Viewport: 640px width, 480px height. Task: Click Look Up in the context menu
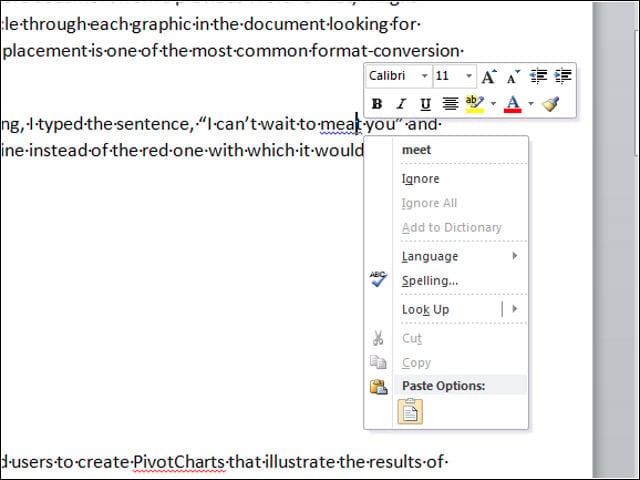click(x=426, y=309)
